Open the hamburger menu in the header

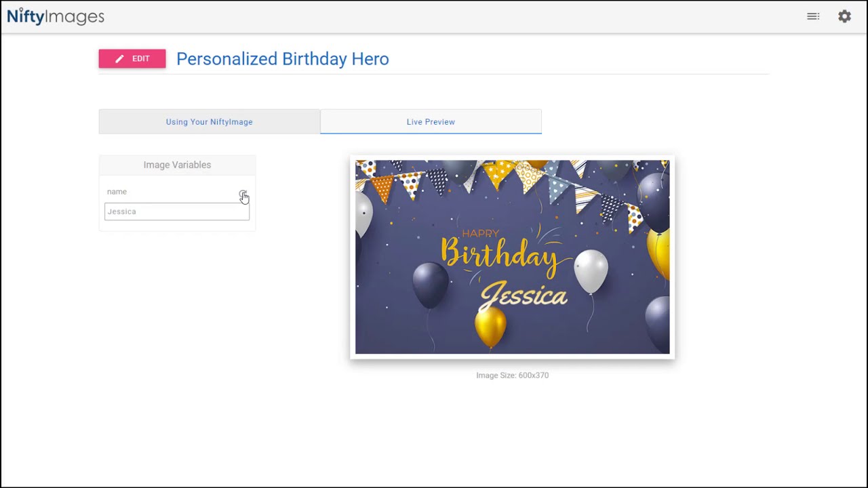813,16
